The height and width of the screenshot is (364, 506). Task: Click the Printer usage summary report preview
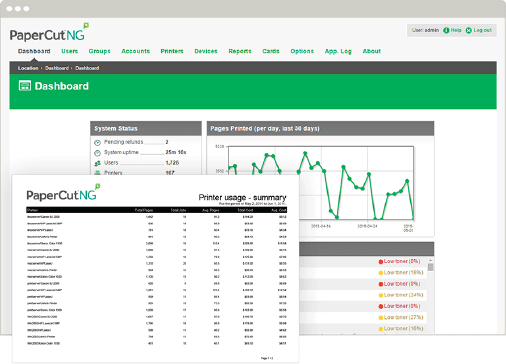(156, 269)
